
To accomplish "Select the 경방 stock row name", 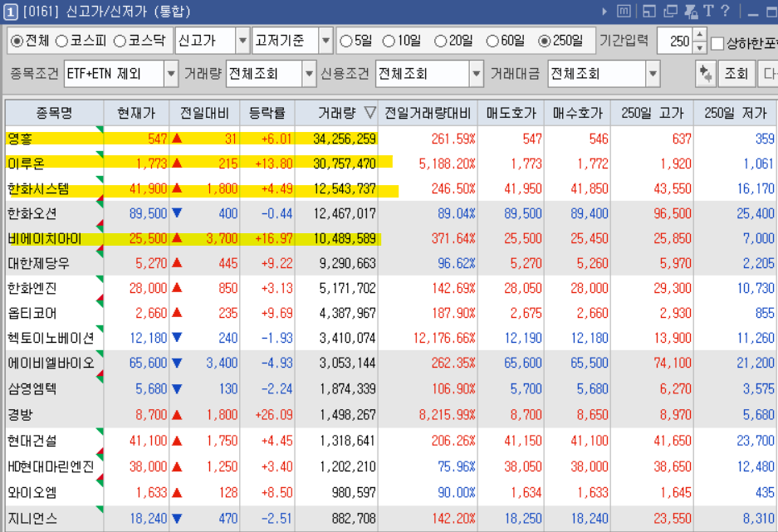I will click(21, 414).
